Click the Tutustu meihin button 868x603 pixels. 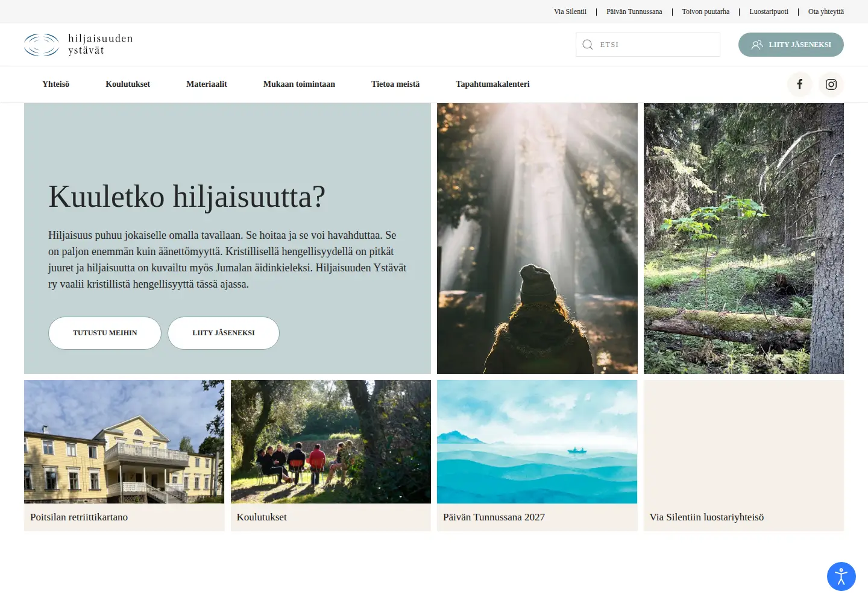(x=105, y=333)
